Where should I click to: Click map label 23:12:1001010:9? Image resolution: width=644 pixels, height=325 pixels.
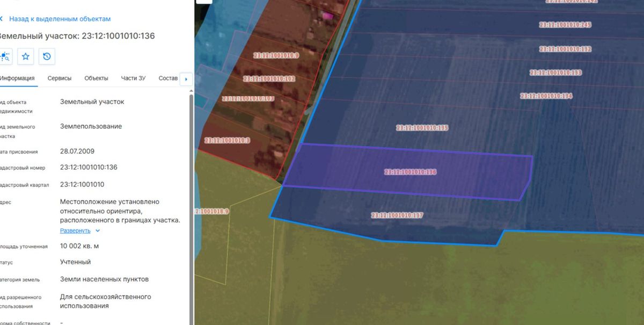[276, 55]
